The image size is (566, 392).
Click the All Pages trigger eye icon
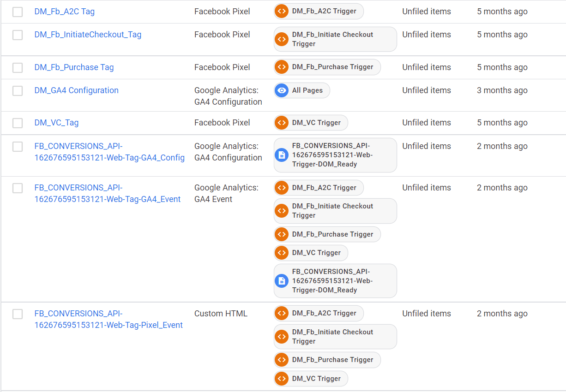(282, 90)
